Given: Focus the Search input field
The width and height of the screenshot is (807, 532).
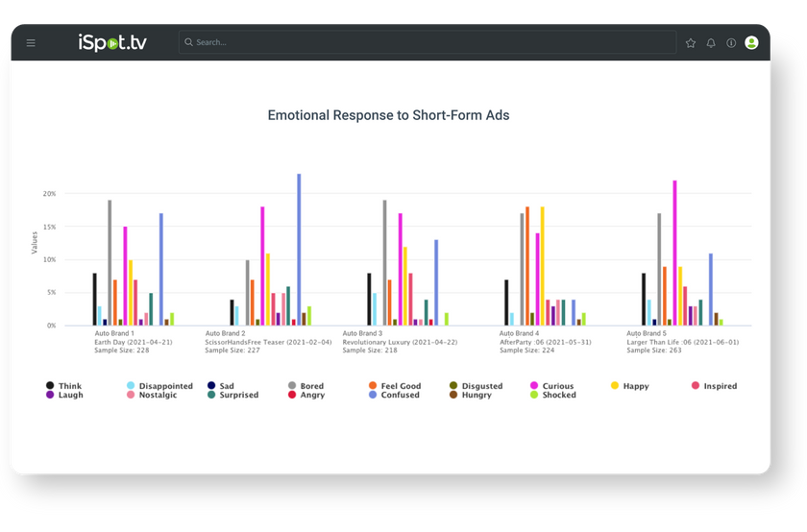Looking at the screenshot, I should pyautogui.click(x=423, y=43).
